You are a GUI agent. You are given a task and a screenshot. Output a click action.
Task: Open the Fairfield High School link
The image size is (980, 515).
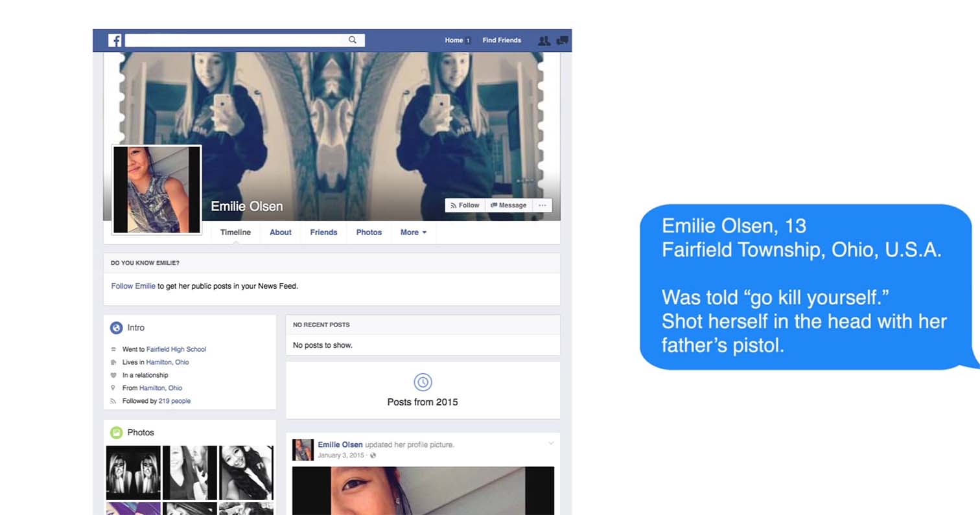[176, 349]
